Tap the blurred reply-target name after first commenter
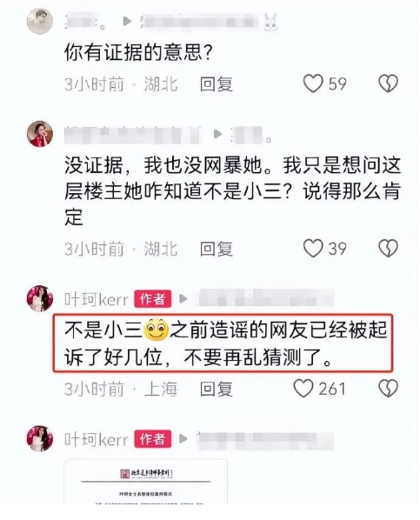The width and height of the screenshot is (420, 520). 199,21
